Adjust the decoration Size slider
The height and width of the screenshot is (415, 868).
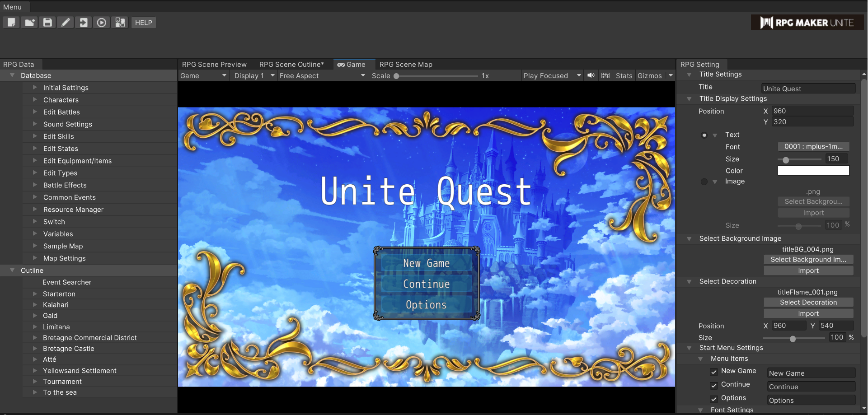(x=794, y=338)
